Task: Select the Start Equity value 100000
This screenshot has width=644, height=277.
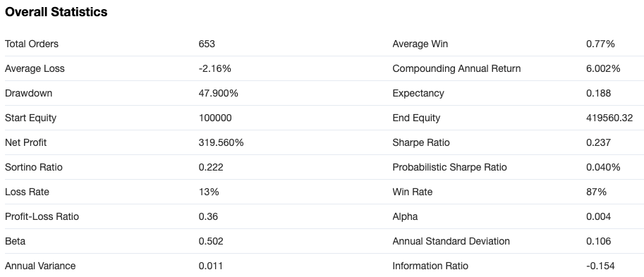Action: click(215, 118)
